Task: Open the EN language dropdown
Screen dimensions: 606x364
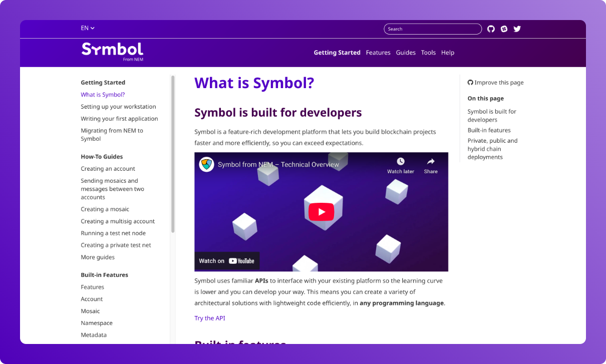Action: pyautogui.click(x=87, y=28)
